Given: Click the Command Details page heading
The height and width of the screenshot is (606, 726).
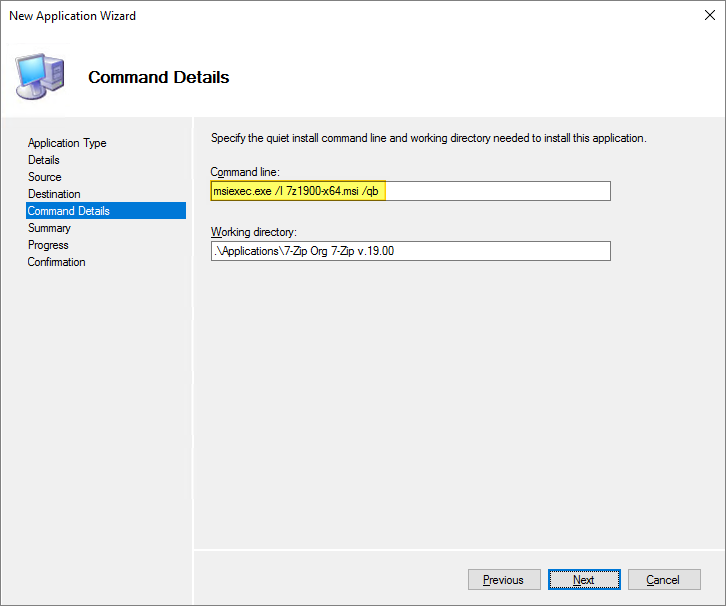Looking at the screenshot, I should pyautogui.click(x=158, y=77).
